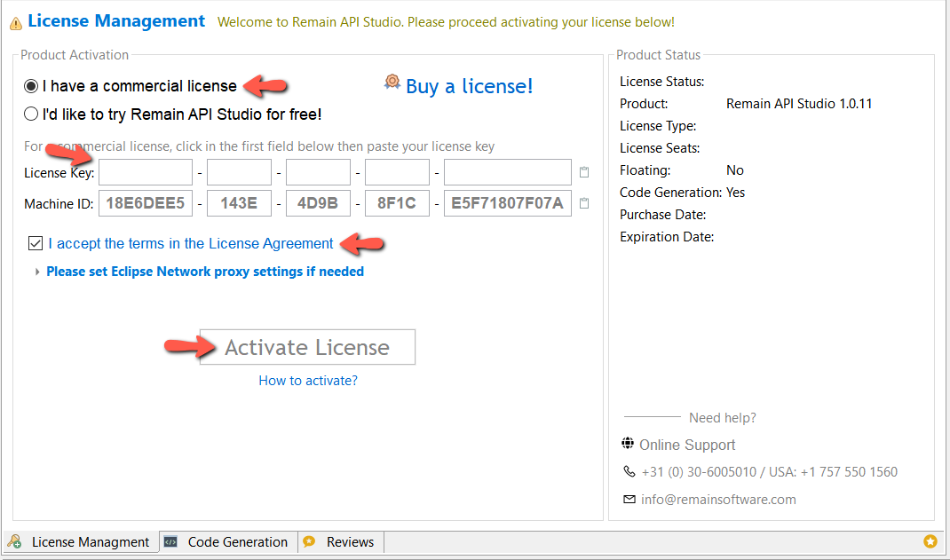This screenshot has height=560, width=950.
Task: Click the Machine ID field showing 8F1C
Action: tap(397, 203)
